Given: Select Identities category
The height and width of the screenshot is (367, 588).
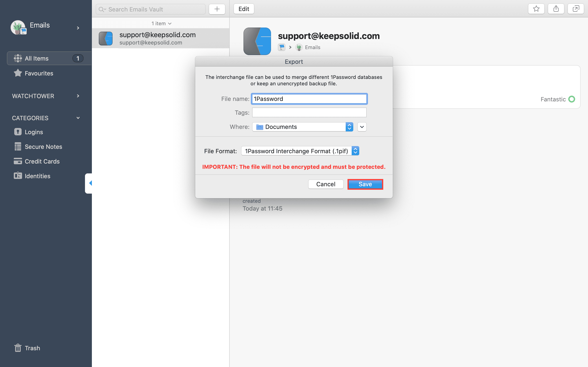Looking at the screenshot, I should click(32, 176).
